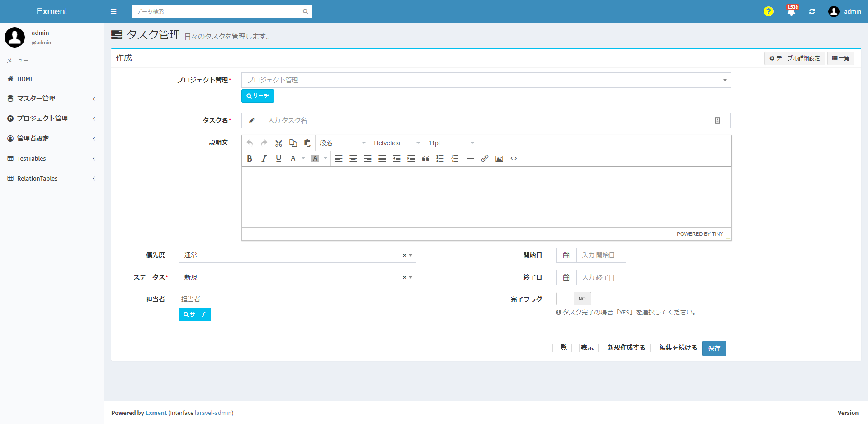Apply bold formatting in the description editor
Screen dimensions: 868x424
pyautogui.click(x=249, y=158)
